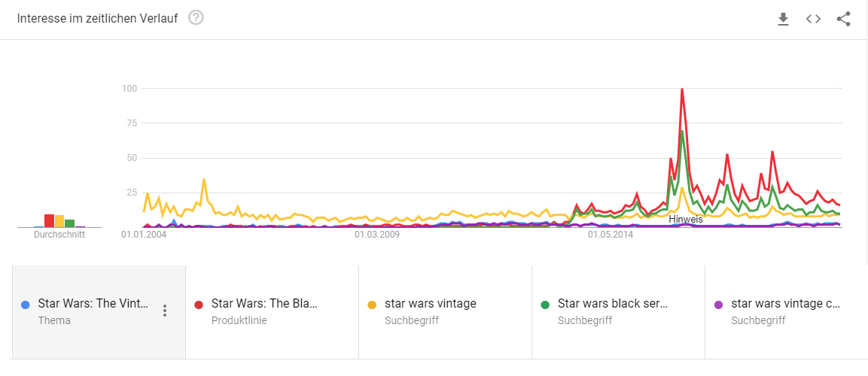Open help icon beside Interesse im zeitlichen Verlauf
The height and width of the screenshot is (376, 868).
pos(196,18)
